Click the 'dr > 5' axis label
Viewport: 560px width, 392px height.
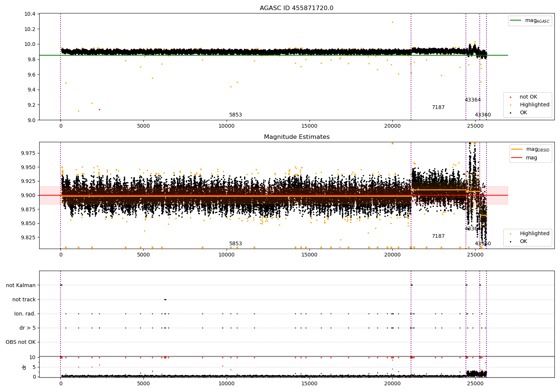(28, 328)
